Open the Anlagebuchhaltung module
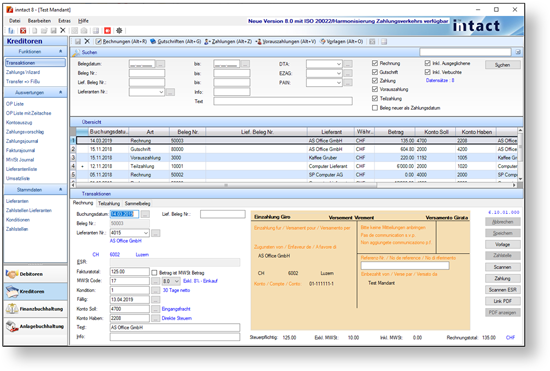 click(35, 326)
